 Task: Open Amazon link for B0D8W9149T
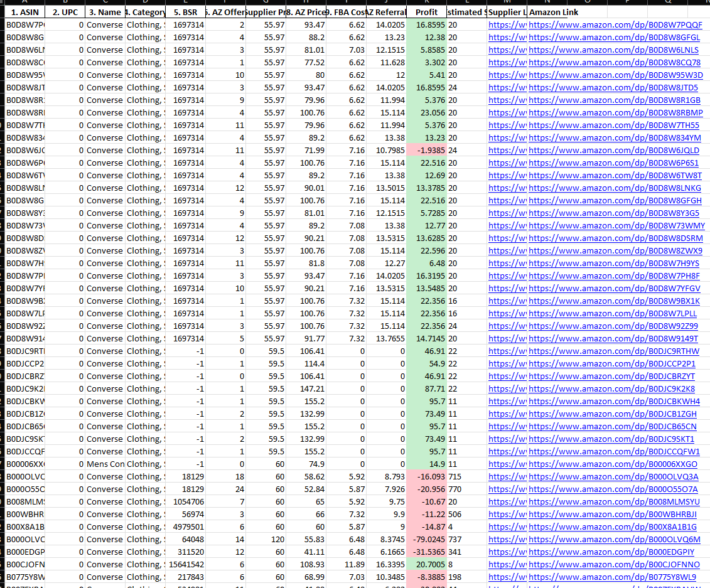613,339
